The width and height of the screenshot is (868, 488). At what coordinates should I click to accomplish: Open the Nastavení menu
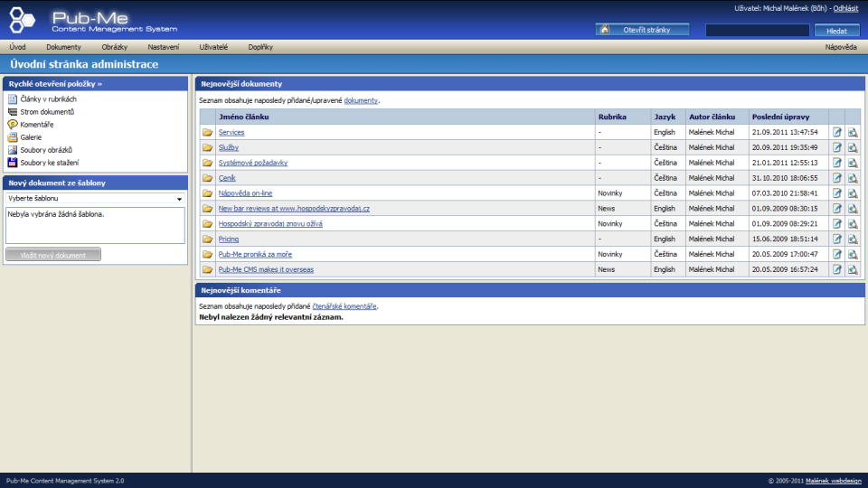(164, 46)
